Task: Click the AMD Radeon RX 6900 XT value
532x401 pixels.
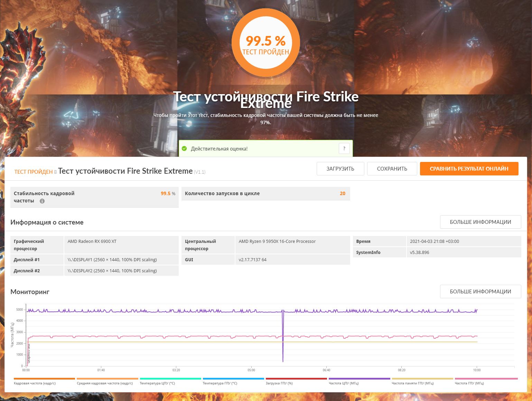Action: click(92, 241)
